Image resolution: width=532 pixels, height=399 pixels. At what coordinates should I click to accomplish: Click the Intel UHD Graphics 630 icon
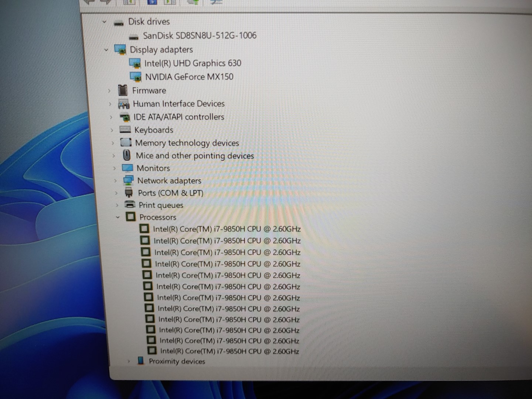(135, 64)
